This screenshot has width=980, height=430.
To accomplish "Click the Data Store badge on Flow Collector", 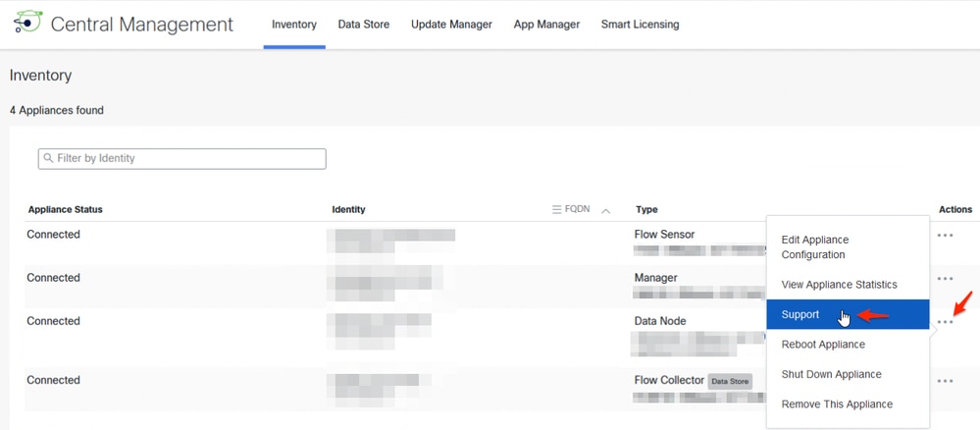I will [x=730, y=381].
